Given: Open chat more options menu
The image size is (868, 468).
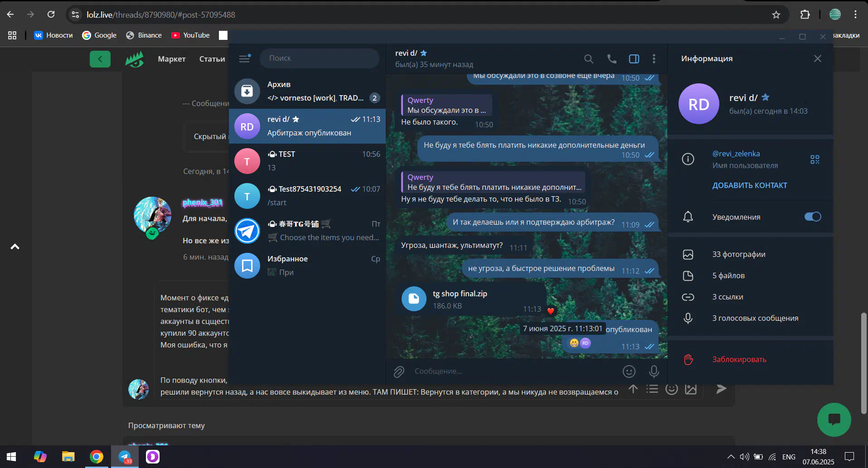Looking at the screenshot, I should (x=654, y=59).
